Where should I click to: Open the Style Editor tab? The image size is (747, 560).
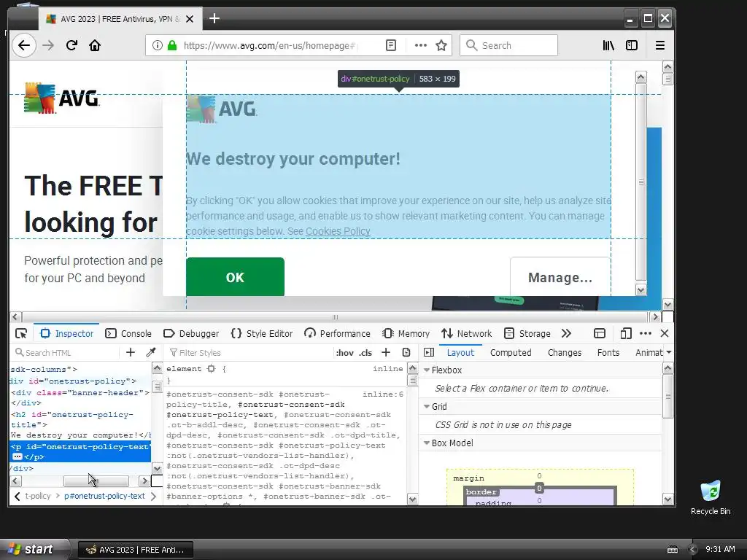(x=262, y=333)
